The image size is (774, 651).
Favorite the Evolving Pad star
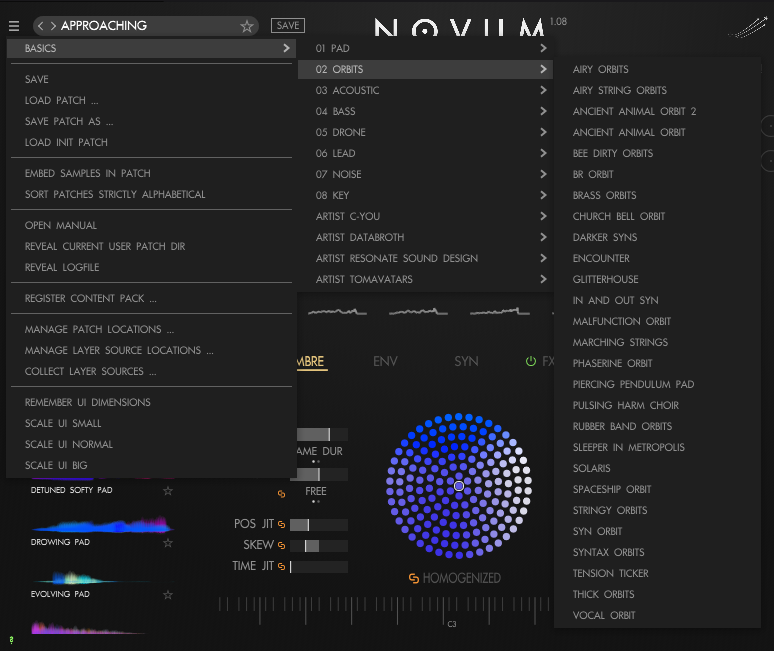coord(168,595)
